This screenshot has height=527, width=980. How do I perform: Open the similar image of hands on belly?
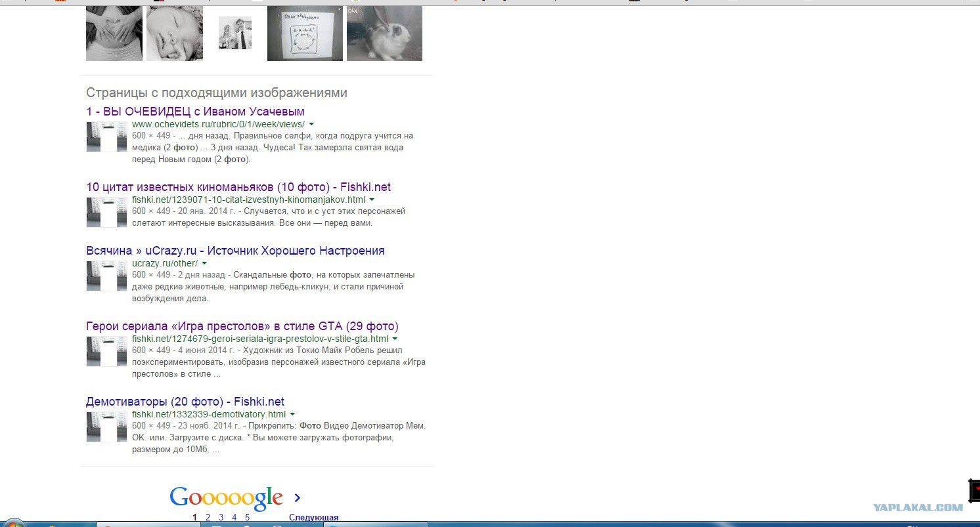[114, 33]
